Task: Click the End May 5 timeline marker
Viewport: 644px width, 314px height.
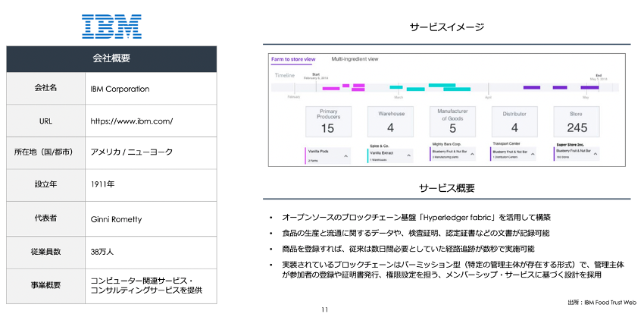Action: [x=599, y=77]
